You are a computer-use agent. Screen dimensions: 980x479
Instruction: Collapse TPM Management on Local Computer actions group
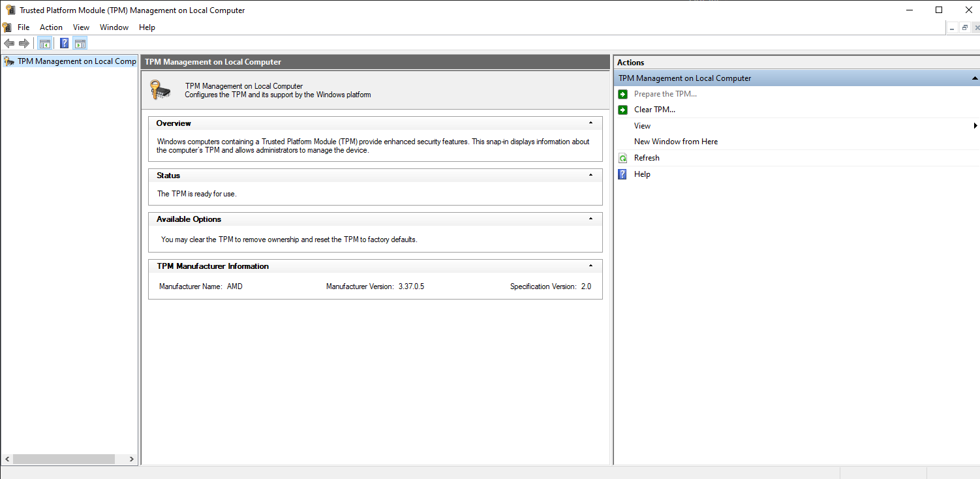pos(975,78)
